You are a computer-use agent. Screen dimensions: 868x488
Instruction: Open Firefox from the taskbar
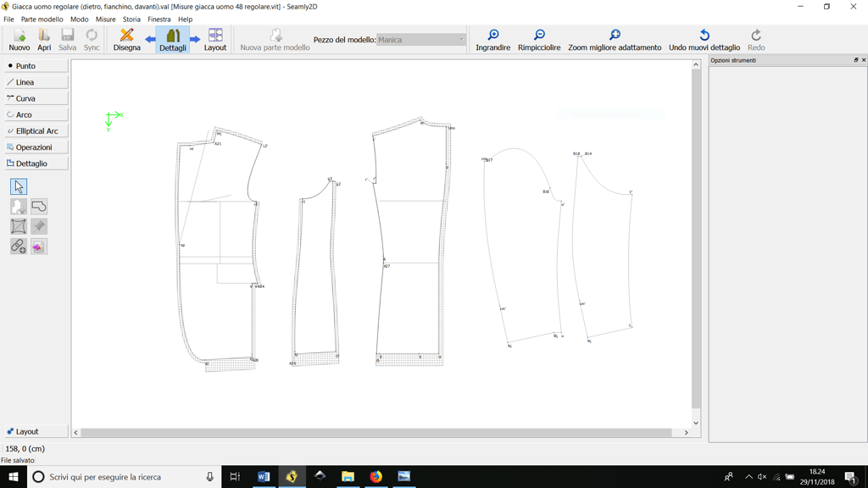click(376, 476)
